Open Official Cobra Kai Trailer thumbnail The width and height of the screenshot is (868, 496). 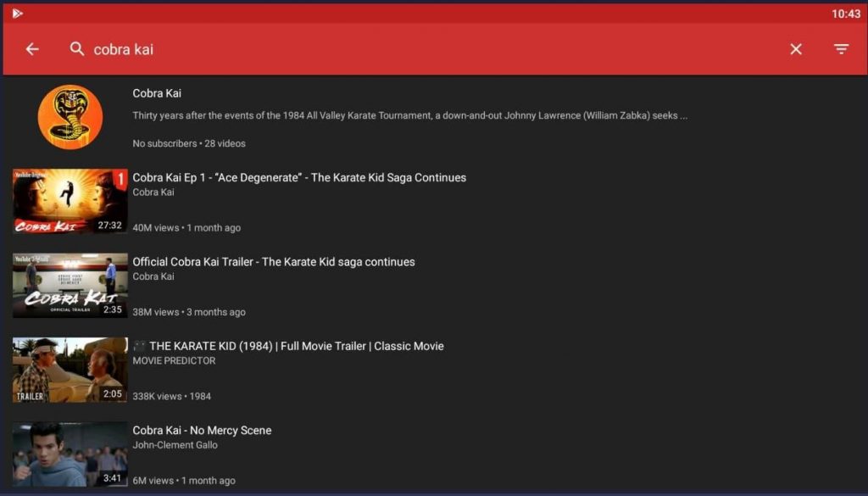click(x=70, y=286)
